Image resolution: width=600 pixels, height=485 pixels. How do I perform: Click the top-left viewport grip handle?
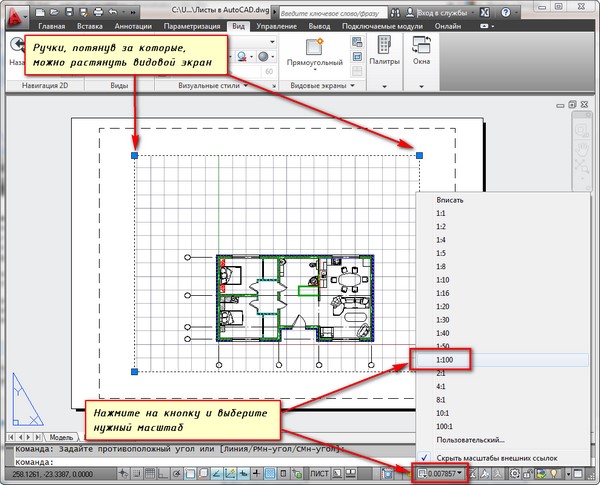coord(134,156)
